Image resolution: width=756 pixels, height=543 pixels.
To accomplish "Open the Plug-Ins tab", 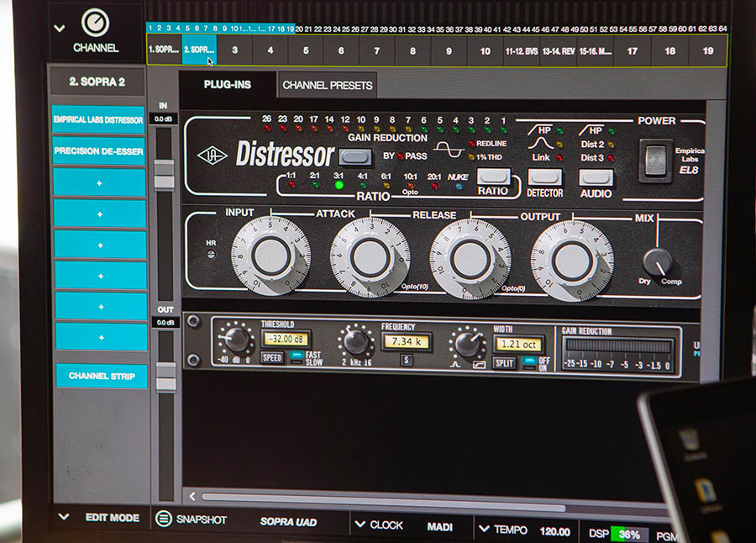I will (x=227, y=84).
